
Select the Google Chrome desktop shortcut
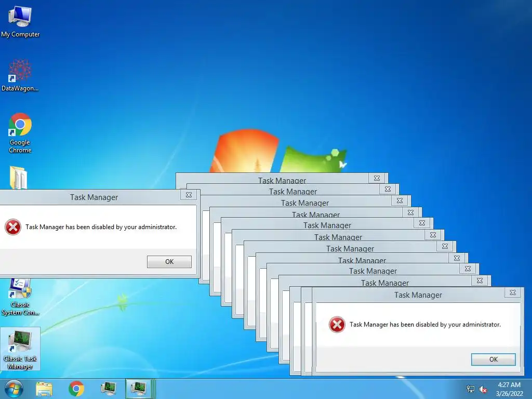20,133
